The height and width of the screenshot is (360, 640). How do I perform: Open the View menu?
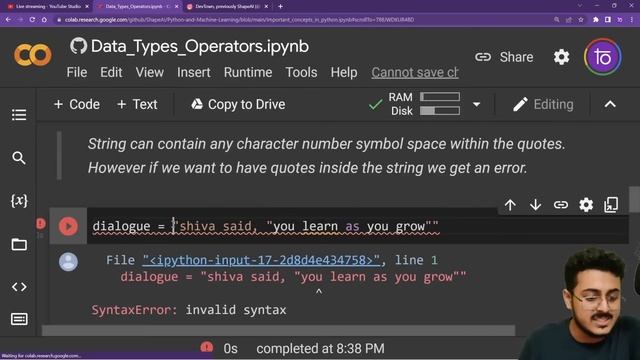click(x=150, y=72)
